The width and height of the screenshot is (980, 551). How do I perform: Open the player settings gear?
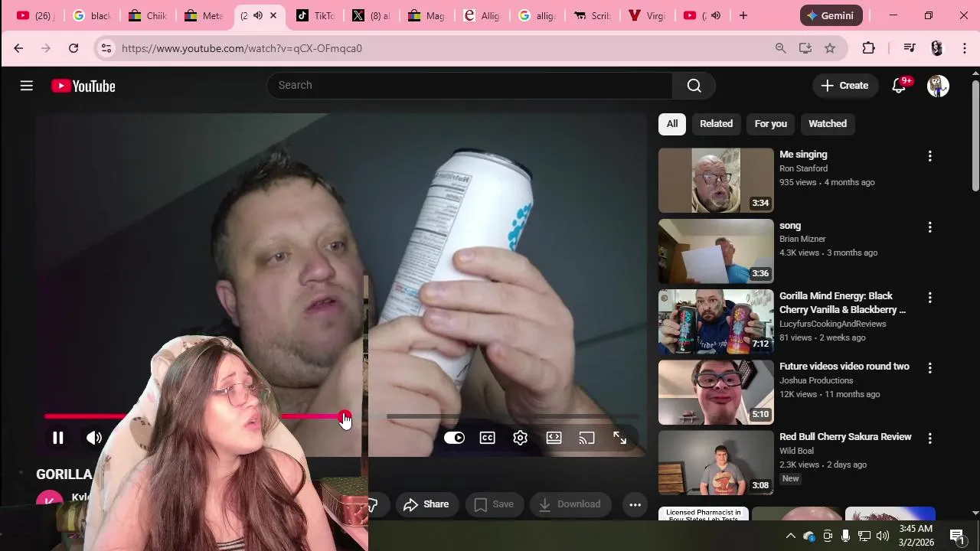click(520, 438)
